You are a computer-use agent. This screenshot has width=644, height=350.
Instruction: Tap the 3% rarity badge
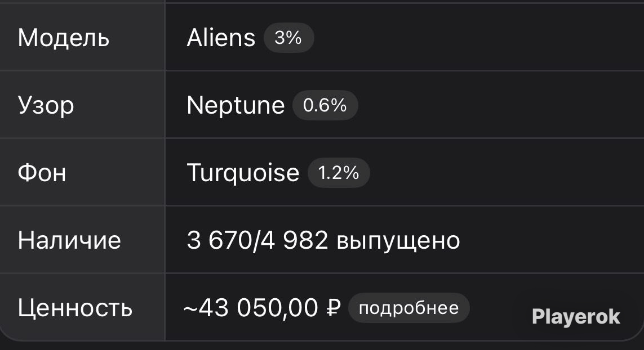(288, 38)
